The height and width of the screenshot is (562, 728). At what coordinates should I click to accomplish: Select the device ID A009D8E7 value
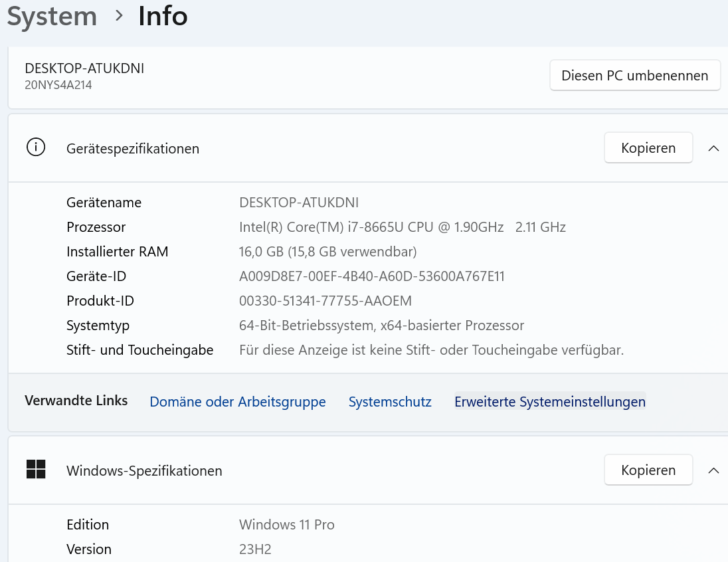point(372,276)
